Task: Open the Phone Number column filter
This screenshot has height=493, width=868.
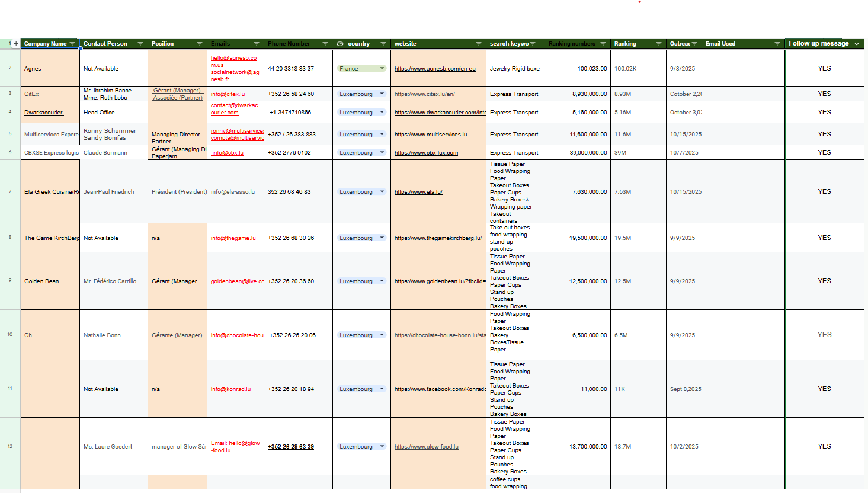Action: (325, 44)
